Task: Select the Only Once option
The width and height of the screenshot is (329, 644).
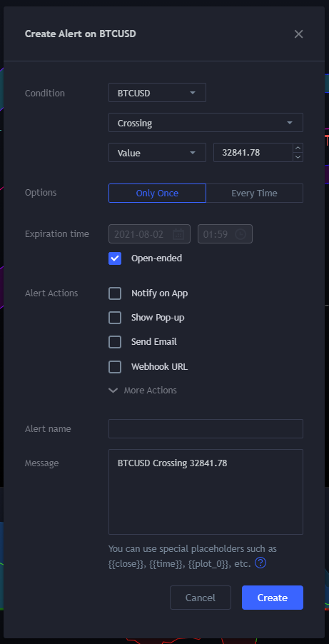Action: (x=157, y=193)
